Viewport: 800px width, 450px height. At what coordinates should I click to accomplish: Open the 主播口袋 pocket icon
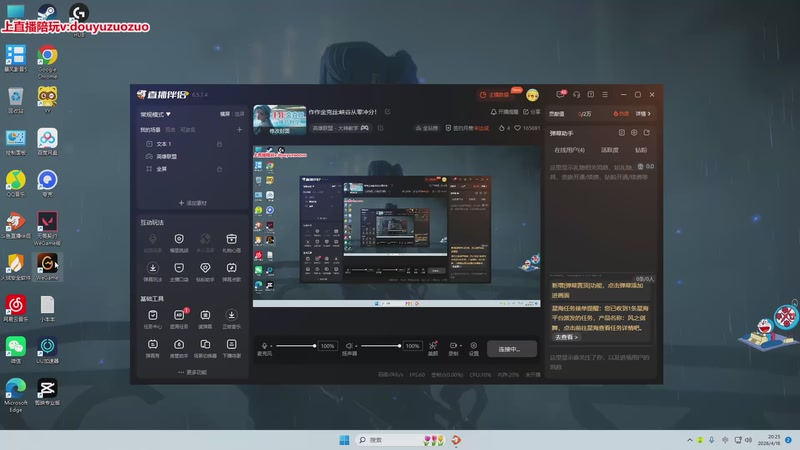pyautogui.click(x=179, y=268)
